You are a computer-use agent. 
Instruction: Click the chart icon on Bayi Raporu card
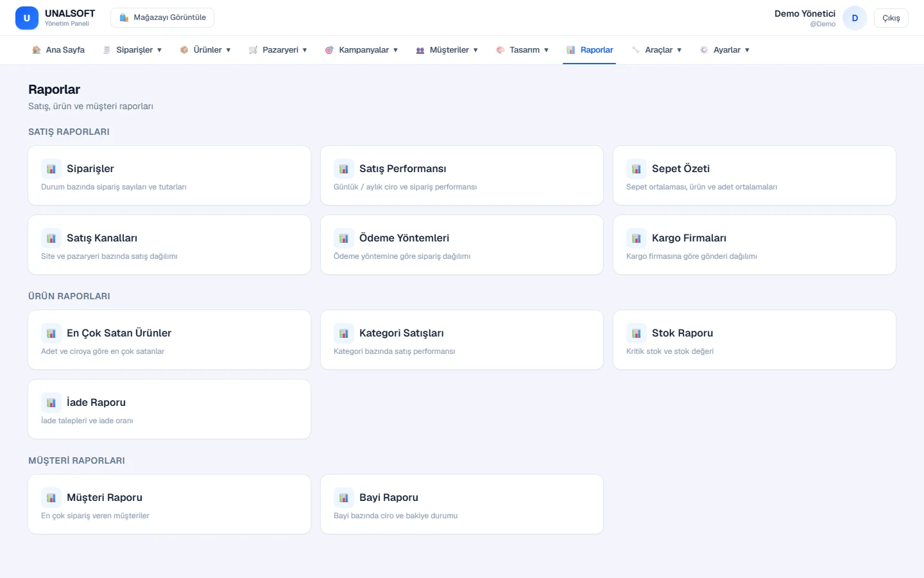(x=344, y=498)
